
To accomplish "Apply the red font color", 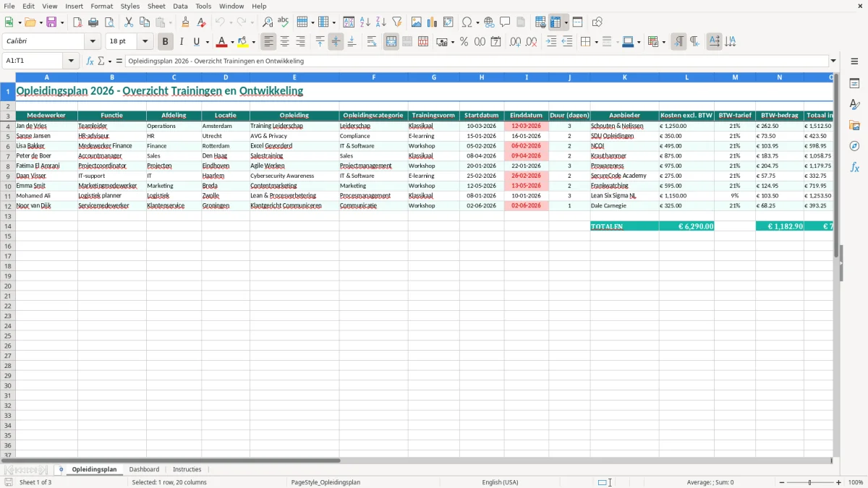I will coord(222,42).
